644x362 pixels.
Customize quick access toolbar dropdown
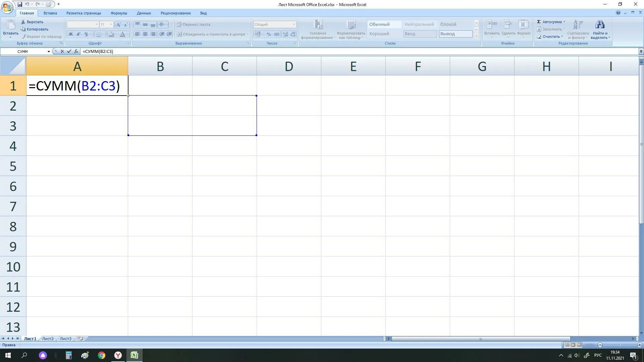58,4
